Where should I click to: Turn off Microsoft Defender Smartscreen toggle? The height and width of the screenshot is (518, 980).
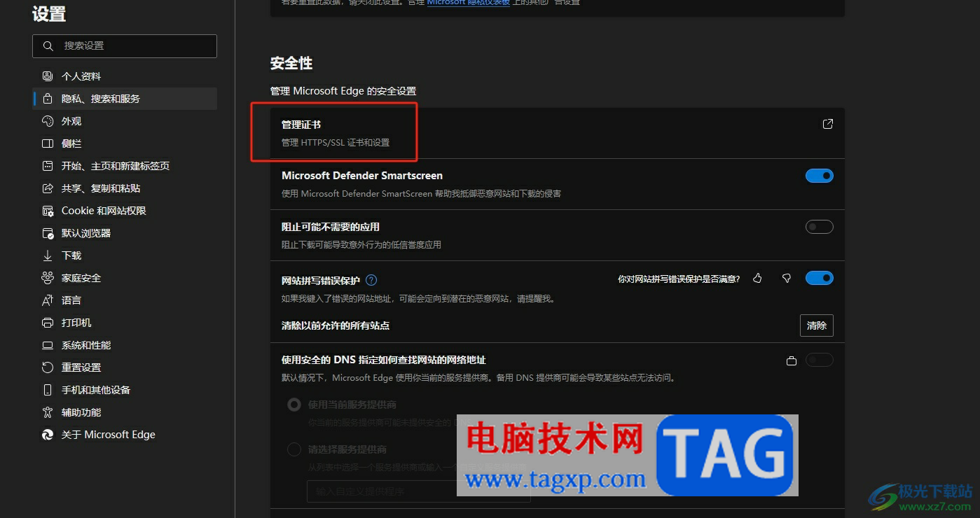(x=820, y=176)
